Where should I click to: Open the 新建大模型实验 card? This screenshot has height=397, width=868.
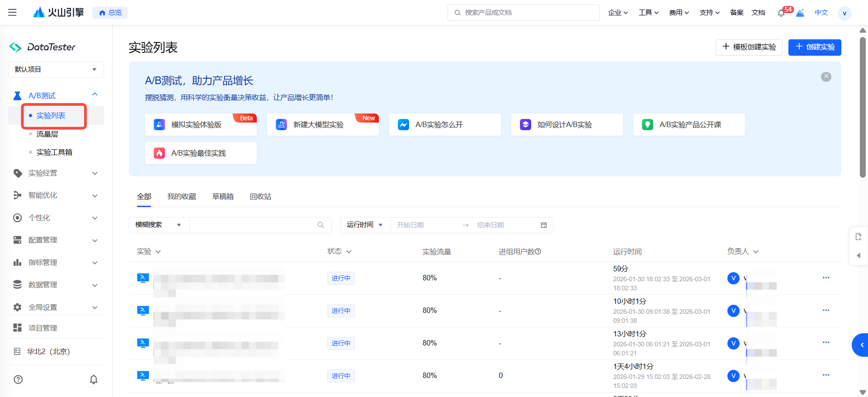pos(323,125)
